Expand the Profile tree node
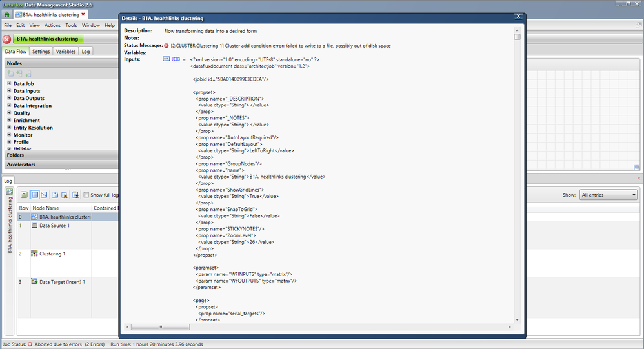The height and width of the screenshot is (349, 644). pos(9,142)
